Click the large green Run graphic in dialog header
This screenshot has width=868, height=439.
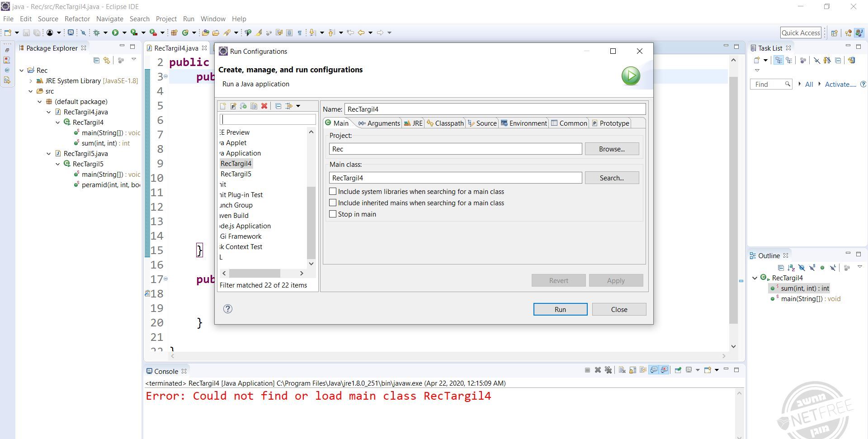click(x=631, y=76)
